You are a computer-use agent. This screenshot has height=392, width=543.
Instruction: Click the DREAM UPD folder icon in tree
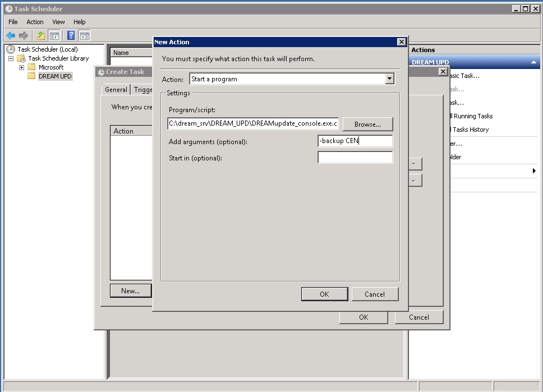point(31,76)
